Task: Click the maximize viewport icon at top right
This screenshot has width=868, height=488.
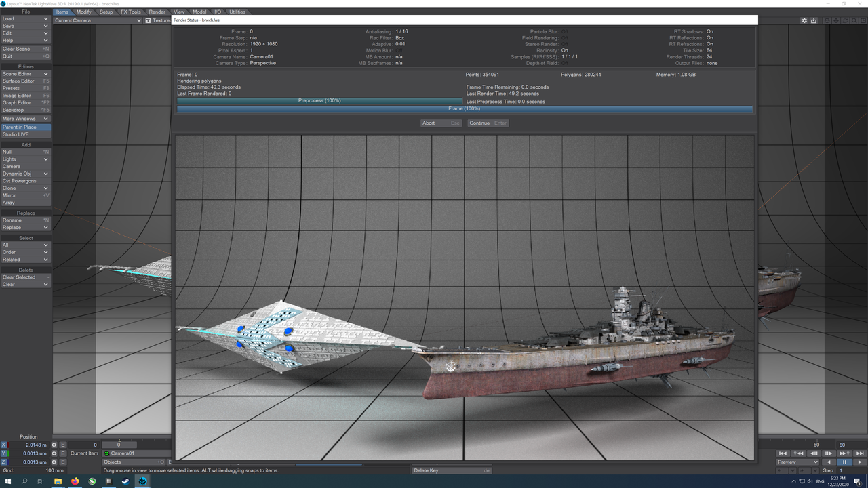Action: coord(864,21)
